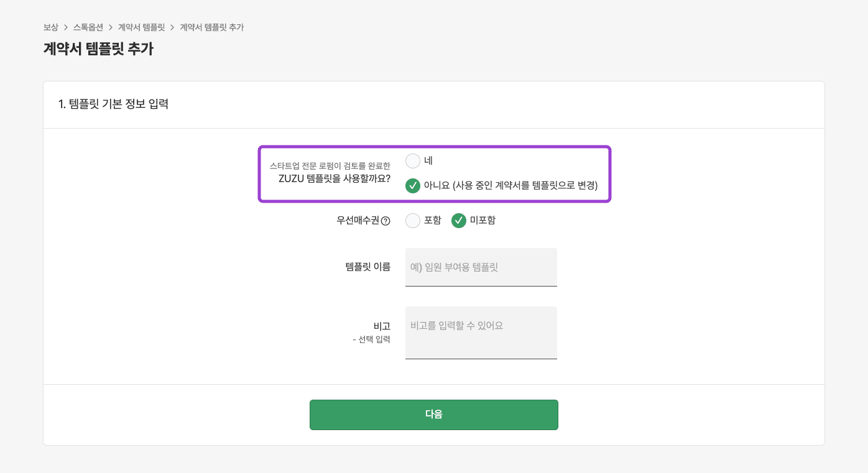Click the 비고 text input area
868x473 pixels.
click(x=481, y=333)
